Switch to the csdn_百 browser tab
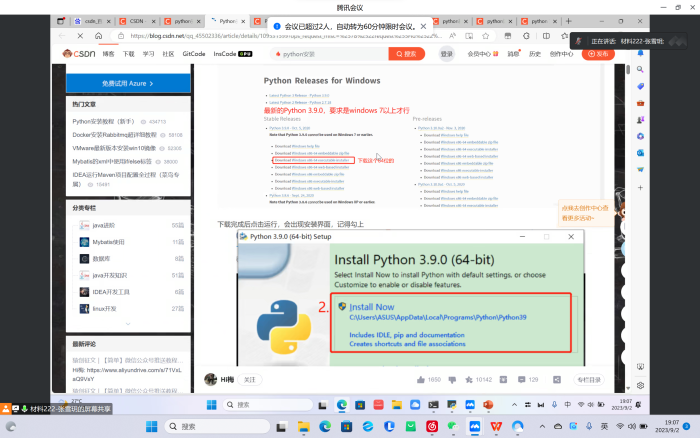700x438 pixels. 93,21
